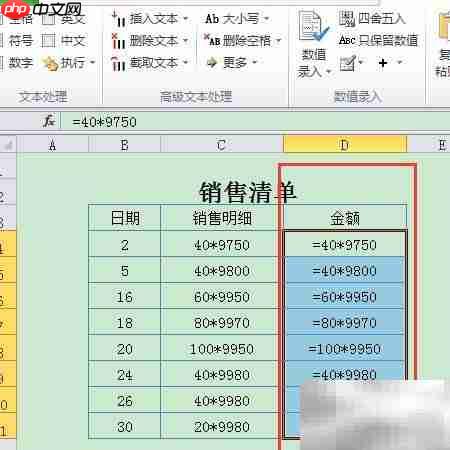This screenshot has height=450, width=450.
Task: Click the date cell containing 16
Action: coord(125,297)
